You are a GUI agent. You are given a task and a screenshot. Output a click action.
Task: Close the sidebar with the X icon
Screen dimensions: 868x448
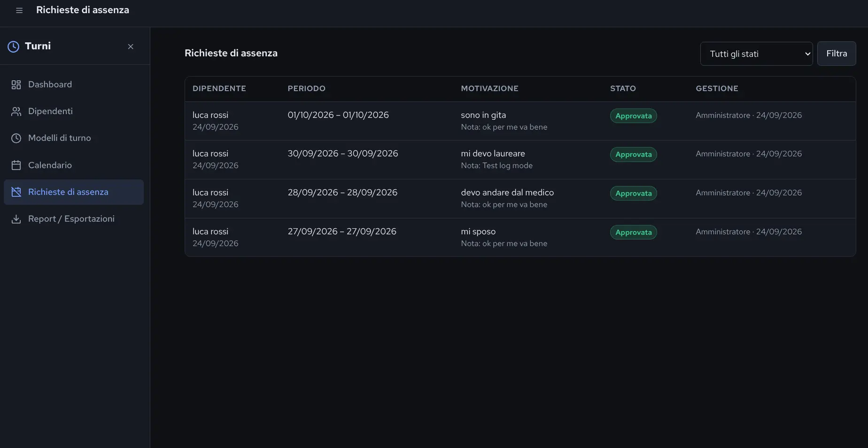click(x=131, y=46)
